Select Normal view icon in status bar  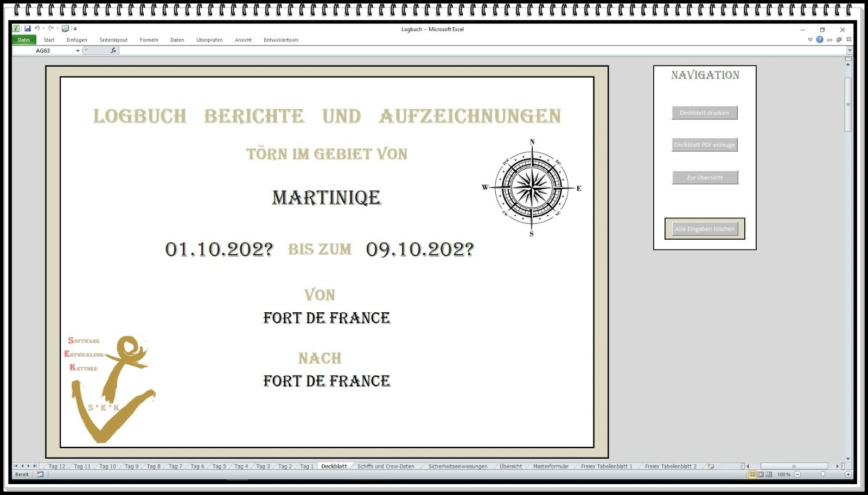coord(752,474)
